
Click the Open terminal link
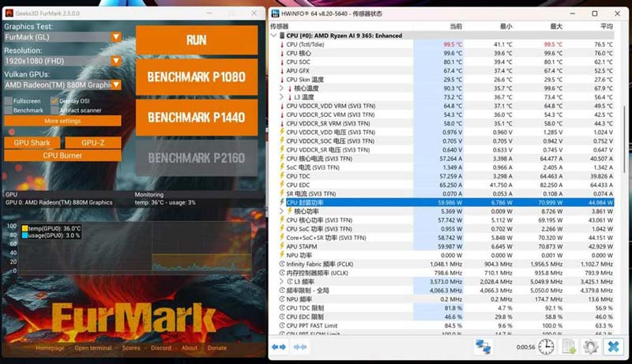coord(93,347)
